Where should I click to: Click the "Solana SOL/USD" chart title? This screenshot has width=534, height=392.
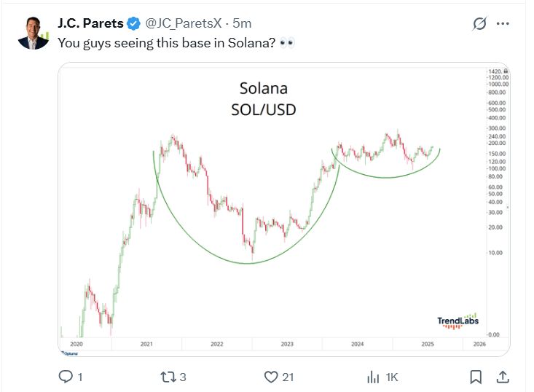click(x=263, y=98)
